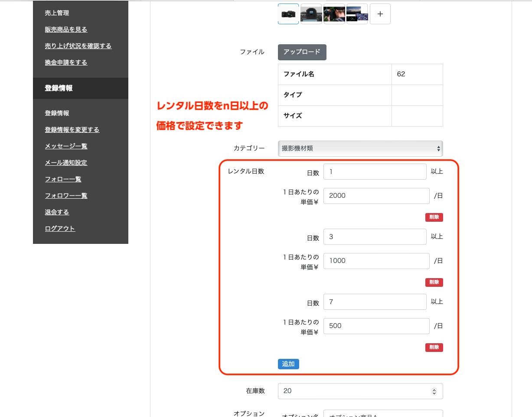Screen dimensions: 532x417
Task: Click 追加 to add rental tier
Action: click(288, 364)
